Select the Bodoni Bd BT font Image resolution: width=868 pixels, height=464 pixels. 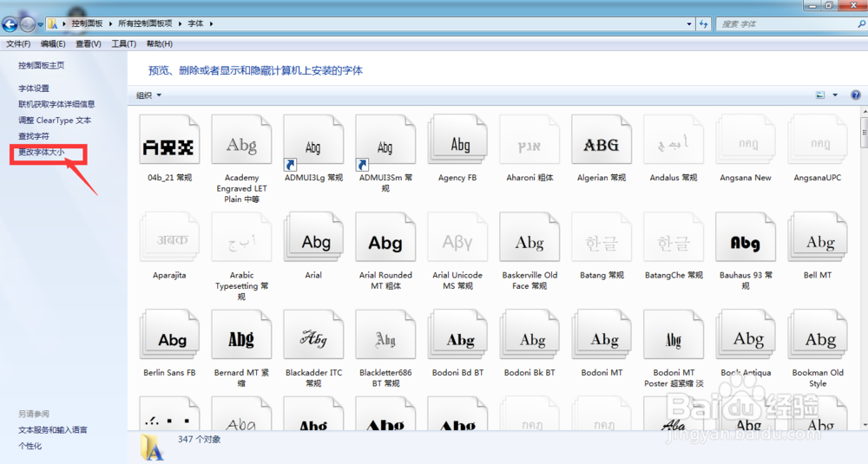[x=457, y=335]
